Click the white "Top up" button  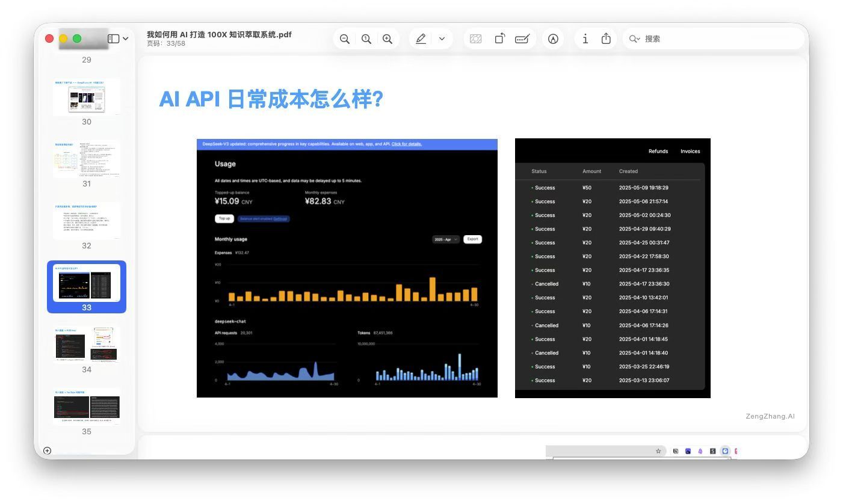pos(224,218)
